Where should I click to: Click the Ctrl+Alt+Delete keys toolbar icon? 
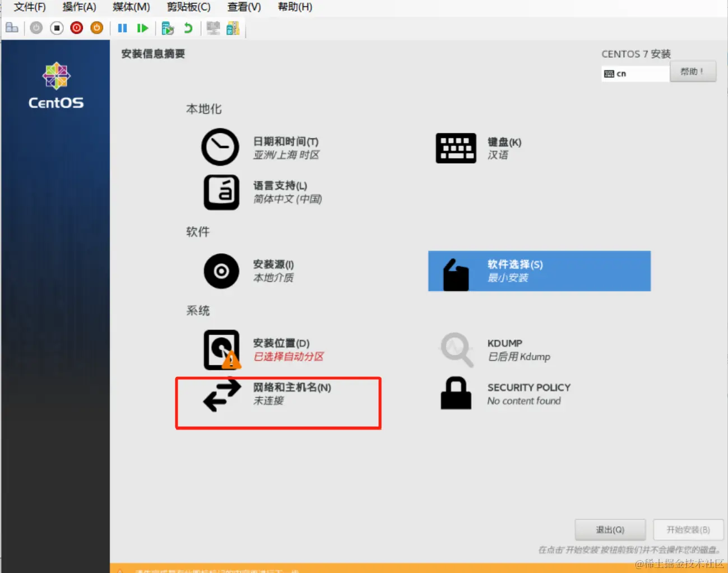tap(12, 28)
